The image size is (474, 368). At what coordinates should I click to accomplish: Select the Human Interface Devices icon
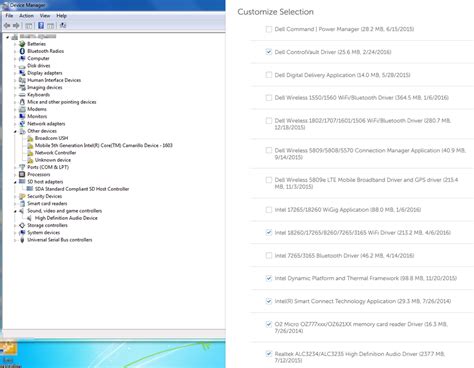[x=22, y=80]
